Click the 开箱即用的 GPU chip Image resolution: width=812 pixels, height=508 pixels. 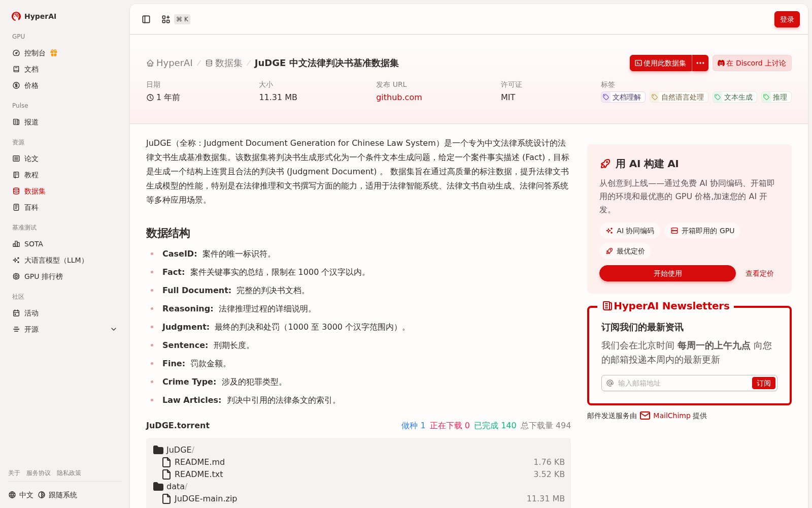point(702,231)
